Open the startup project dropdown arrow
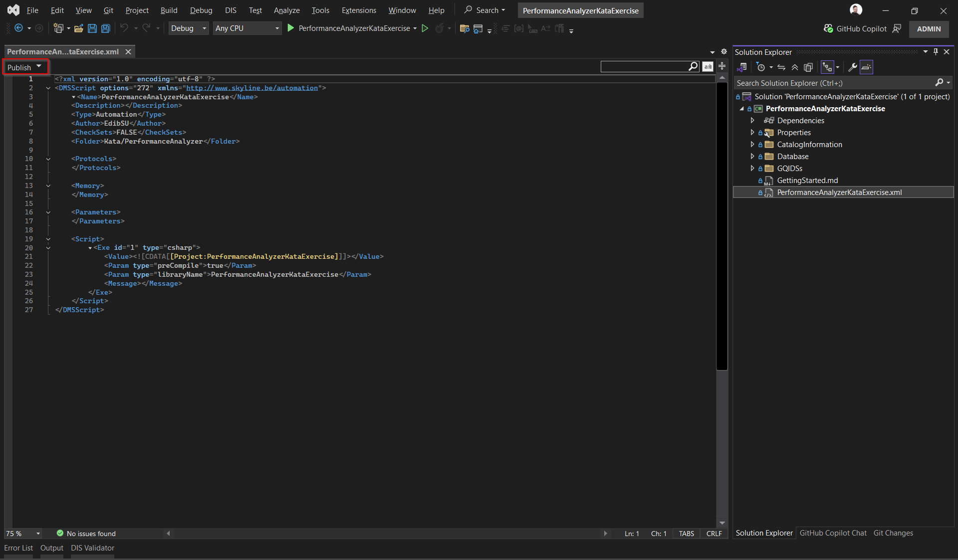The width and height of the screenshot is (958, 560). click(x=415, y=28)
